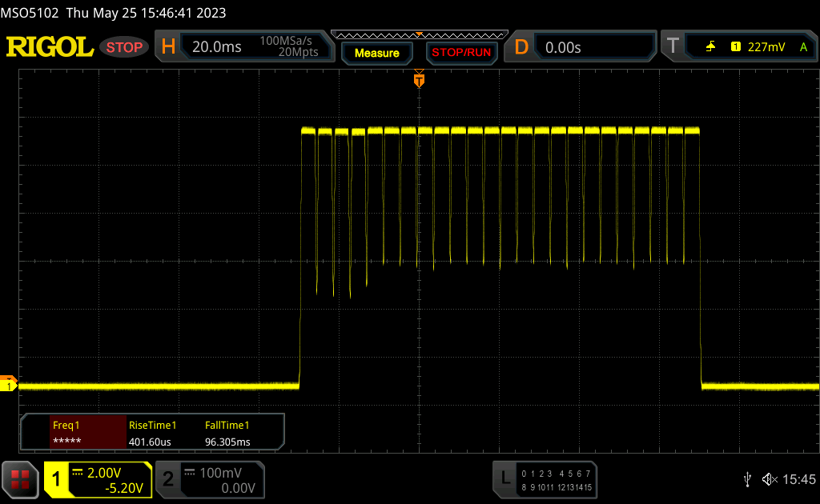Click the orange trigger position marker

[x=419, y=80]
